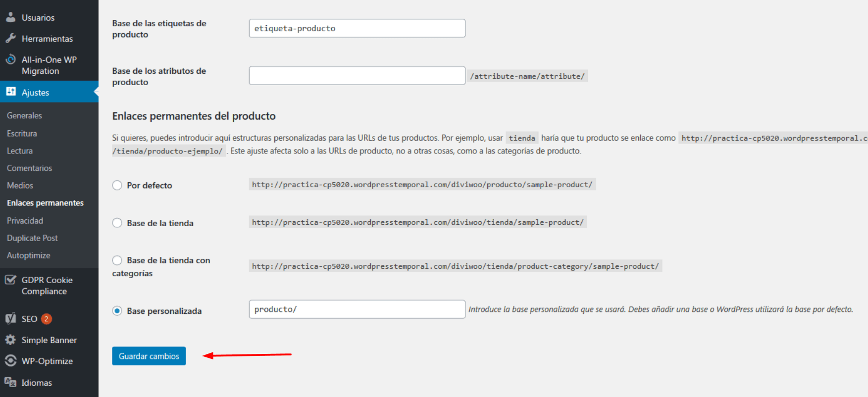Go to Enlaces permanentes submenu item

coord(45,203)
